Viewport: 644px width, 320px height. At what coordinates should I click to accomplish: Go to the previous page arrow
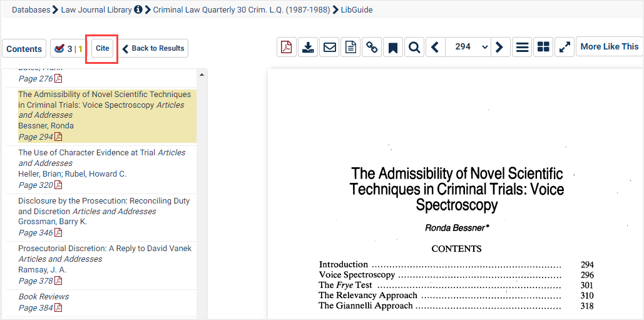pyautogui.click(x=436, y=47)
